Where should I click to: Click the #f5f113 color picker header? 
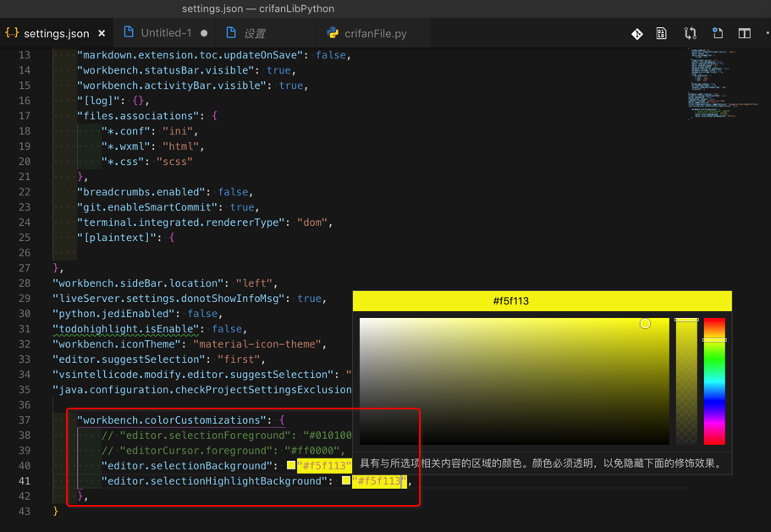(x=542, y=300)
